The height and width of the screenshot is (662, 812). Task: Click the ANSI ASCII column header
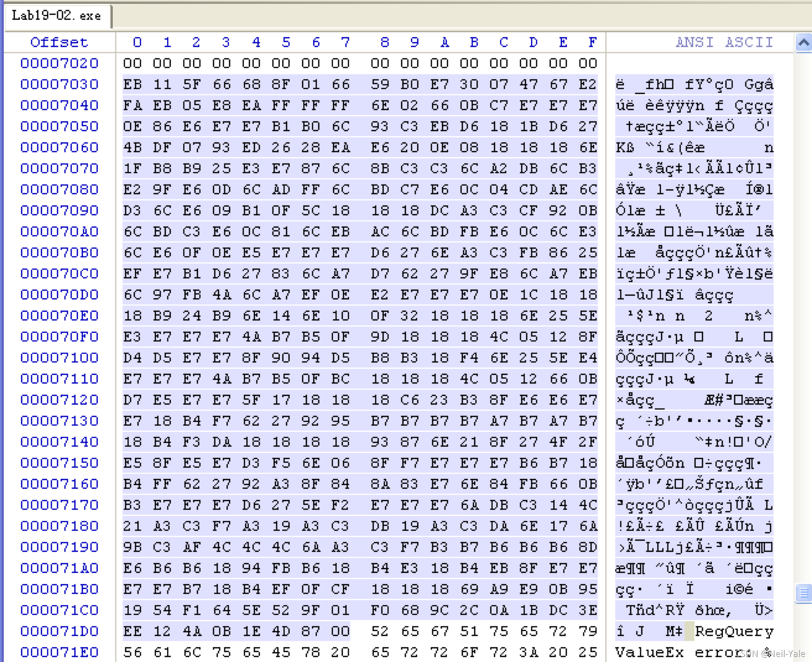pos(725,43)
